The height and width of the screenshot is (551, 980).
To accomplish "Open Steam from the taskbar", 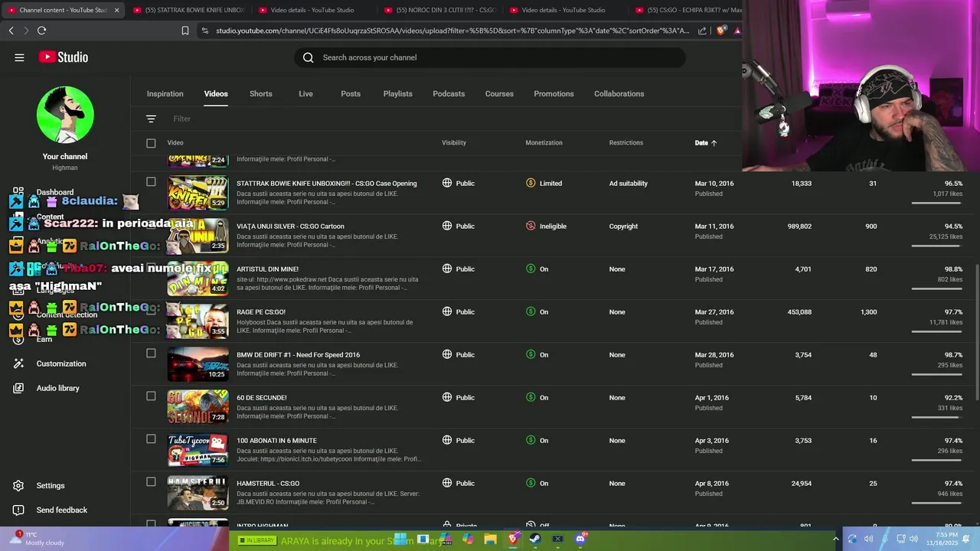I will [x=535, y=539].
